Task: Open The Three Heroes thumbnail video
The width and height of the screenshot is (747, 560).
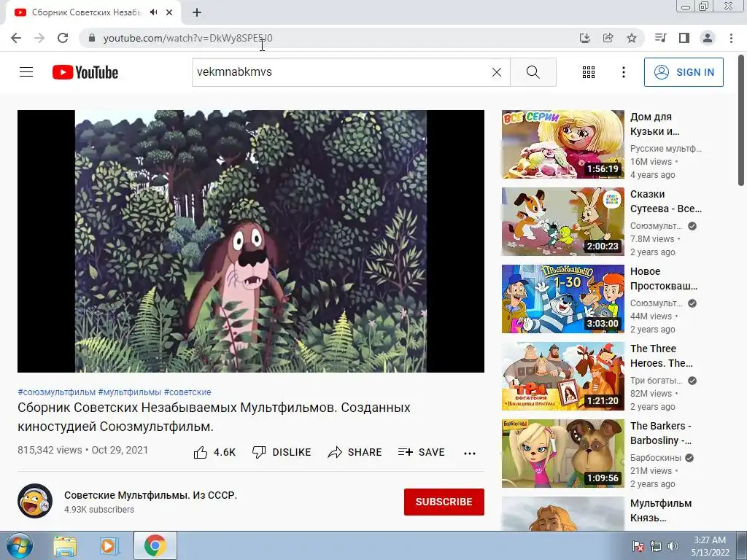Action: click(x=562, y=376)
